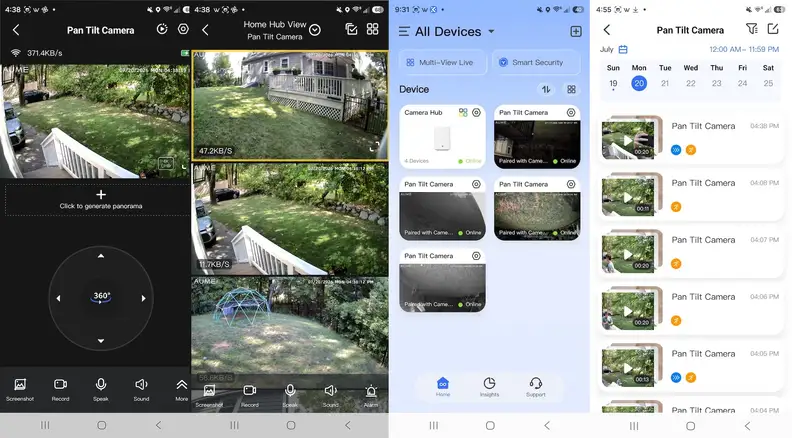This screenshot has width=792, height=438.
Task: Play the 04:05 PM recording
Action: click(x=628, y=368)
